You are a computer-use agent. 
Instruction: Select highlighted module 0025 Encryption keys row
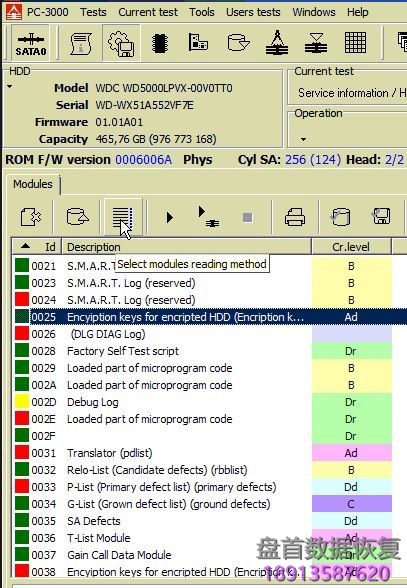[210, 317]
